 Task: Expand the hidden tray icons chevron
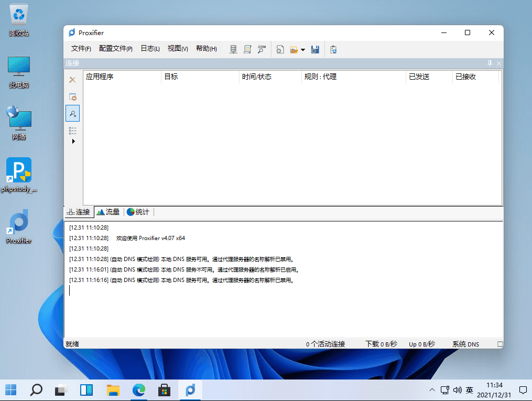point(432,390)
